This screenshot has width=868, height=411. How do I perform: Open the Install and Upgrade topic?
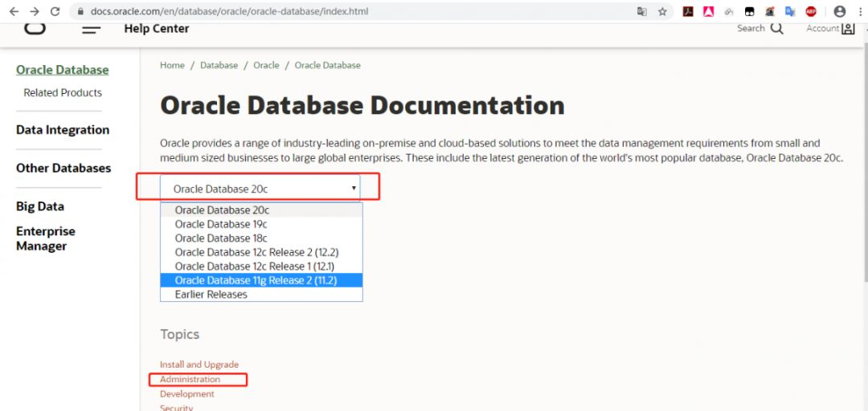click(x=199, y=364)
